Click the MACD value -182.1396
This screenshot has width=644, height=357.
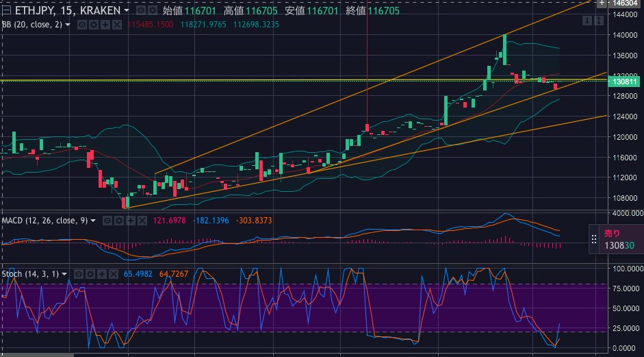coord(211,221)
